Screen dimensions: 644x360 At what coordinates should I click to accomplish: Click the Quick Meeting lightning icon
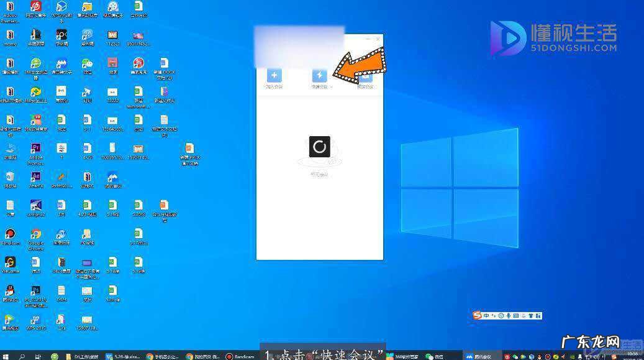319,76
